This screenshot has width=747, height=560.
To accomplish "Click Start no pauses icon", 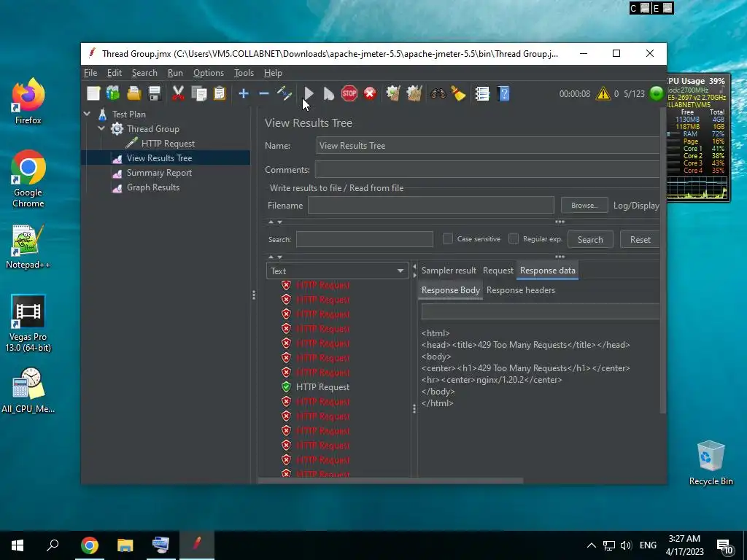I will click(329, 93).
